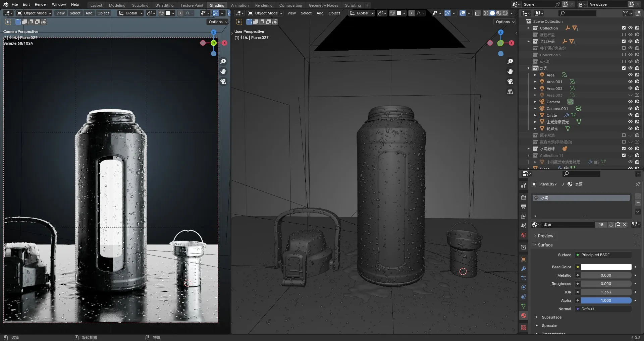
Task: Click the pan hand icon in right viewport
Action: (510, 71)
